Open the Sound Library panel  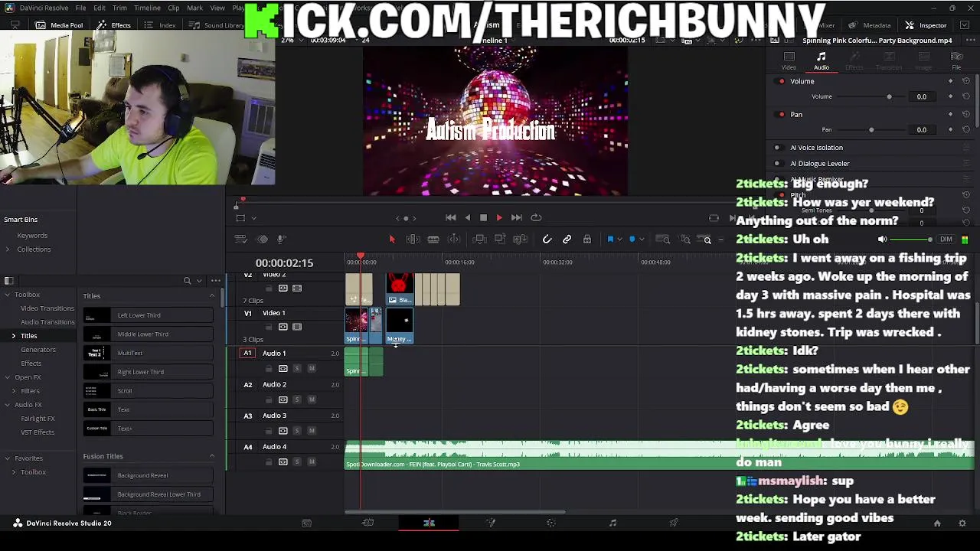(216, 25)
